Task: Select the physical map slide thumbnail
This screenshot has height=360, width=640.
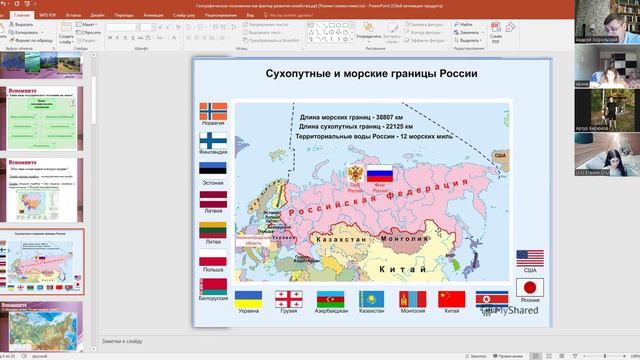Action: 42,327
